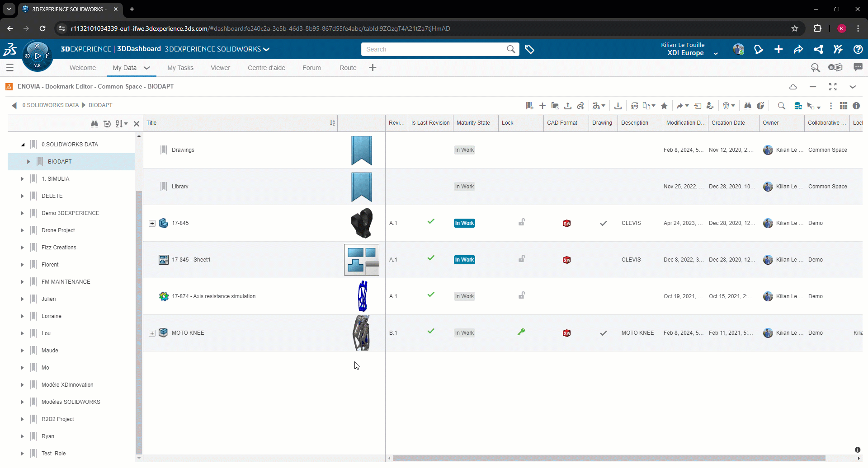Expand the Drone Project tree folder
The image size is (868, 468).
pos(22,230)
